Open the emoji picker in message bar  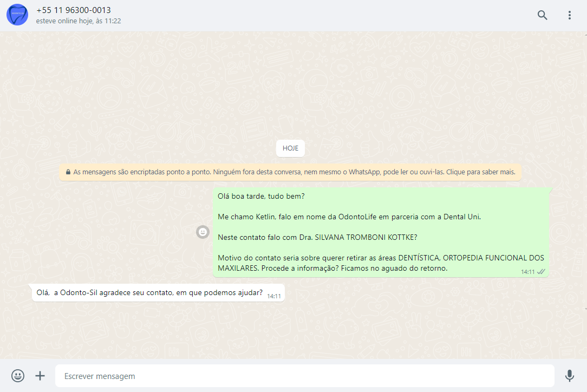click(x=17, y=376)
